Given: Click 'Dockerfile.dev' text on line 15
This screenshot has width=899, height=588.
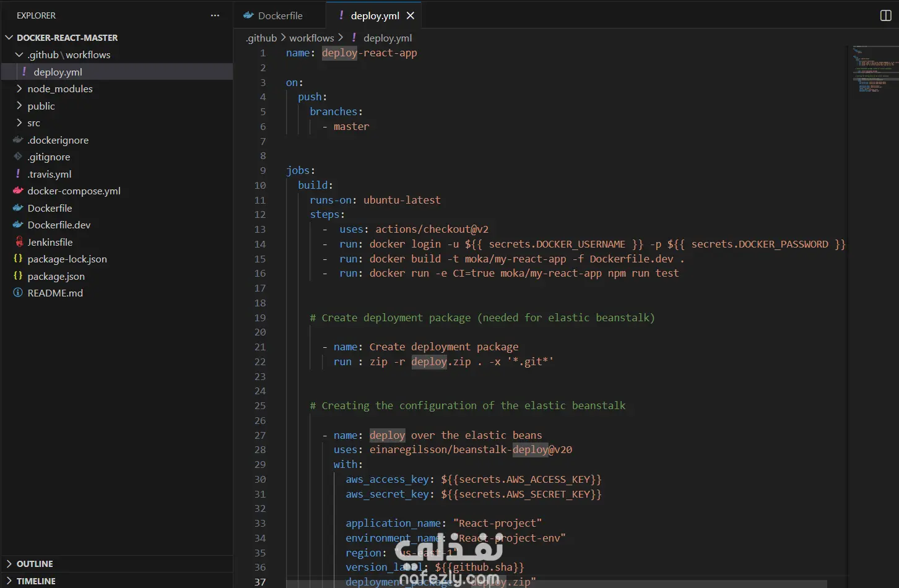Looking at the screenshot, I should click(631, 259).
